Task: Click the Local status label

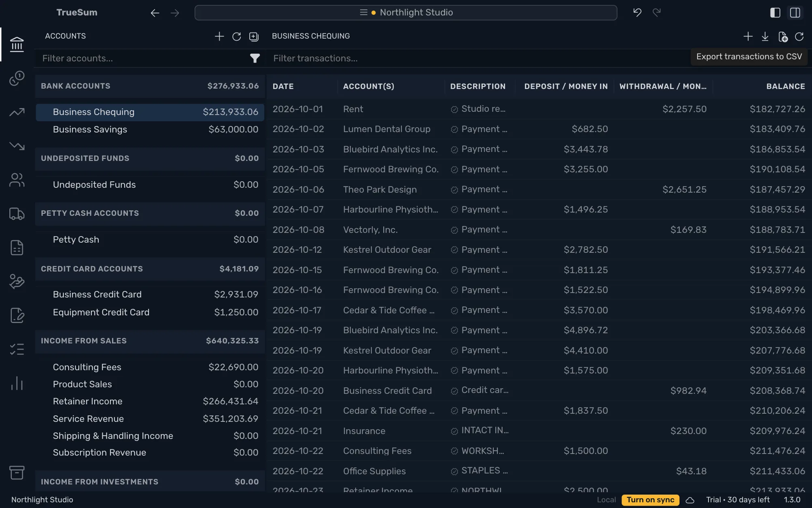Action: tap(606, 500)
